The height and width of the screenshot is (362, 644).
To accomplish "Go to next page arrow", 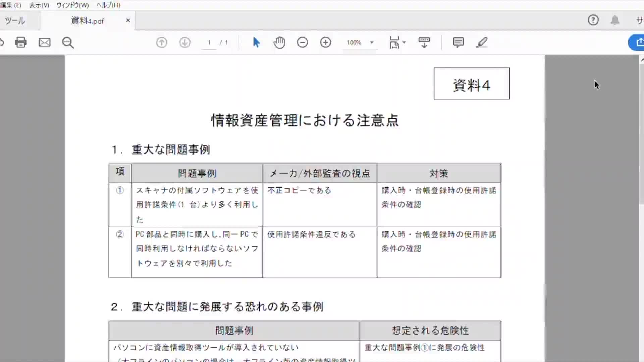I will click(x=185, y=42).
